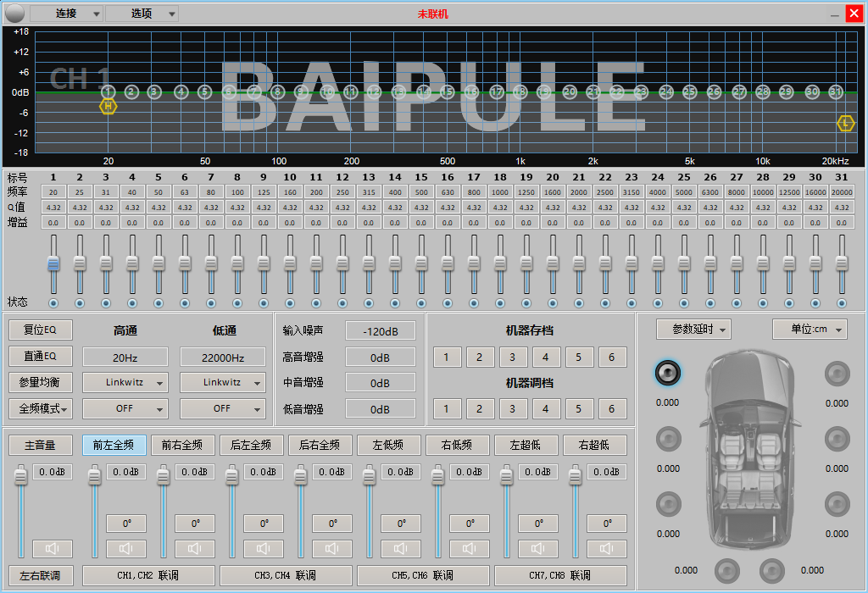
Task: Mute the 右低频 channel
Action: (x=470, y=548)
